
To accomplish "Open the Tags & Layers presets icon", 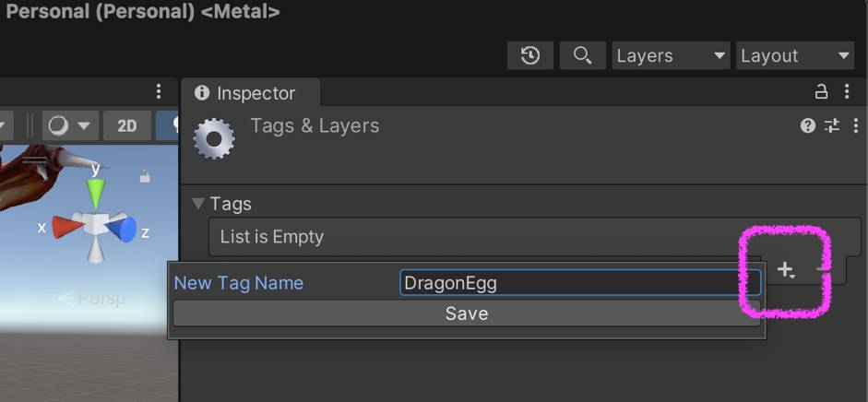I will pos(832,126).
